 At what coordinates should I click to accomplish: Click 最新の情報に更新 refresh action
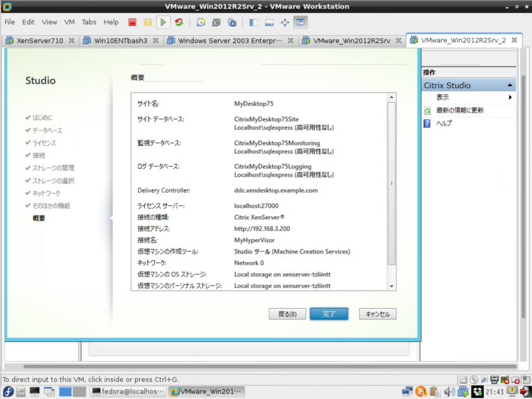[460, 110]
